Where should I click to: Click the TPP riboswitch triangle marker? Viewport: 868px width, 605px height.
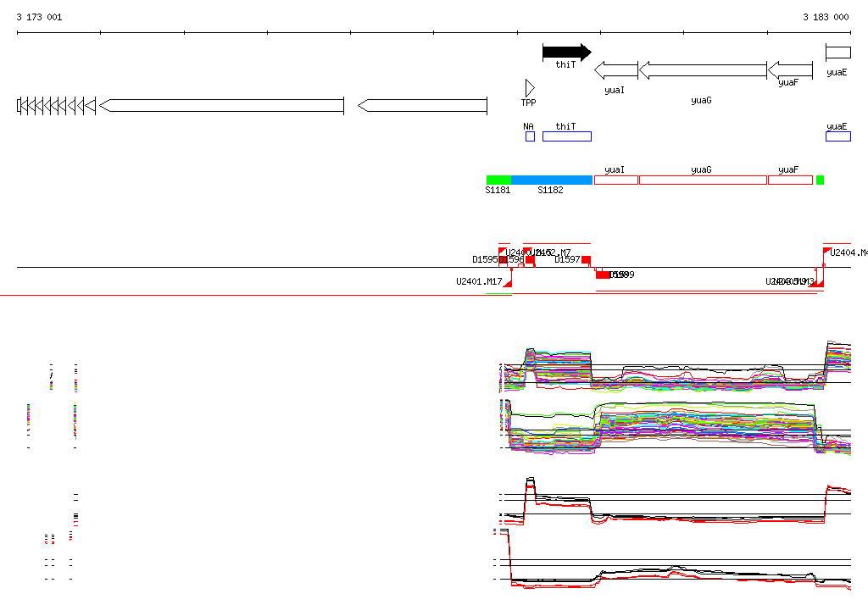pos(530,88)
